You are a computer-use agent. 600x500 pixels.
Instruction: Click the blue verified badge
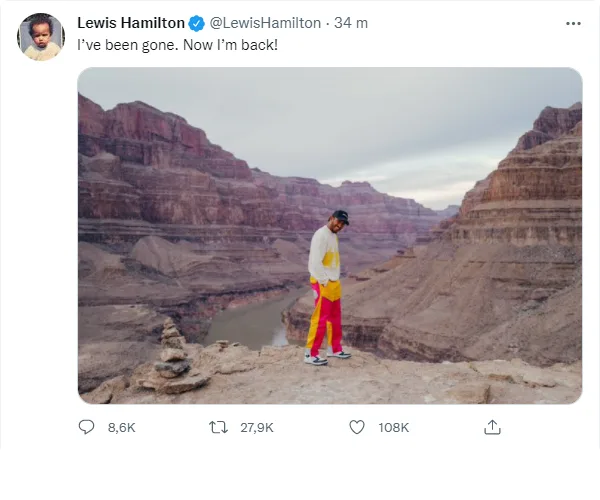(x=197, y=23)
